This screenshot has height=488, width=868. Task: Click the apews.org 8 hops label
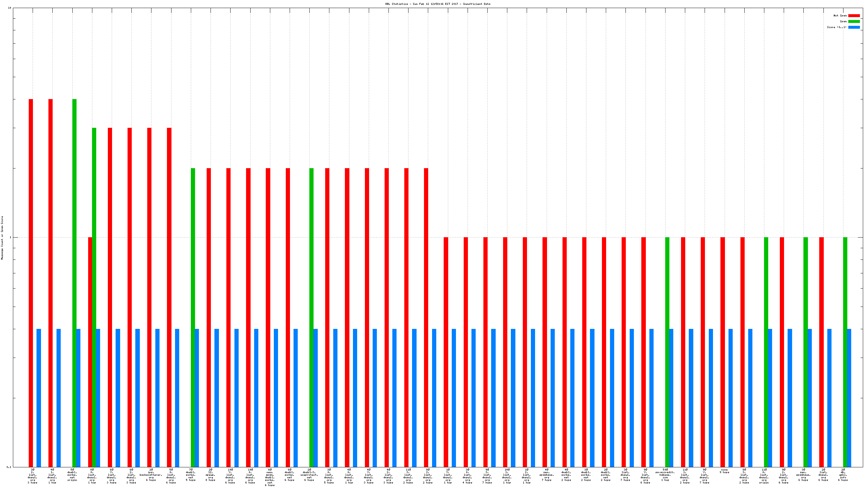point(210,475)
